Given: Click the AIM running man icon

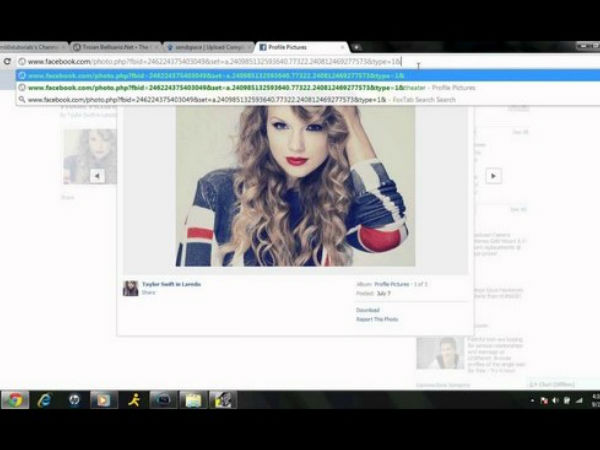Looking at the screenshot, I should tap(133, 399).
